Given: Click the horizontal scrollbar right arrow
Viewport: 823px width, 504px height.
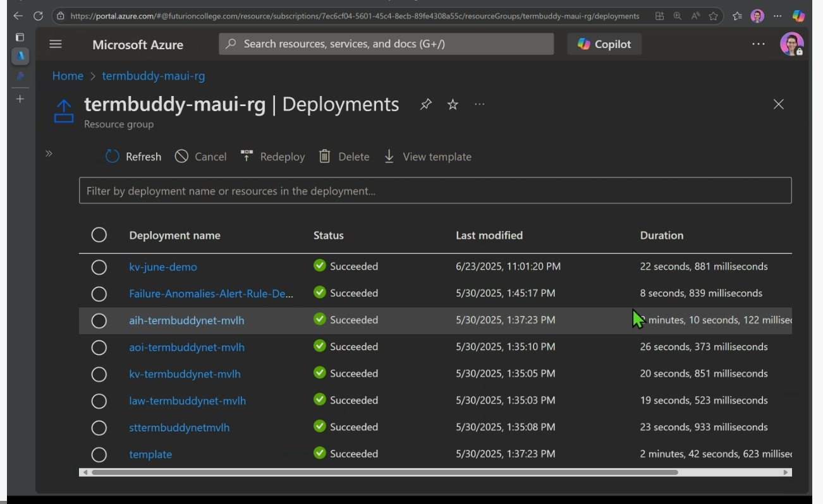Looking at the screenshot, I should click(x=786, y=472).
